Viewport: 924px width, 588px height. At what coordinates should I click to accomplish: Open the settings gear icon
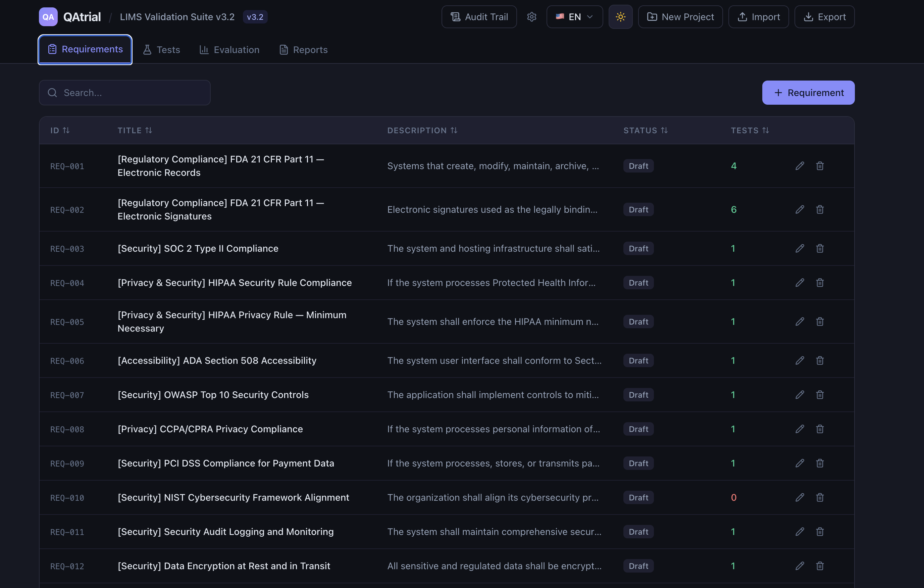click(x=532, y=16)
